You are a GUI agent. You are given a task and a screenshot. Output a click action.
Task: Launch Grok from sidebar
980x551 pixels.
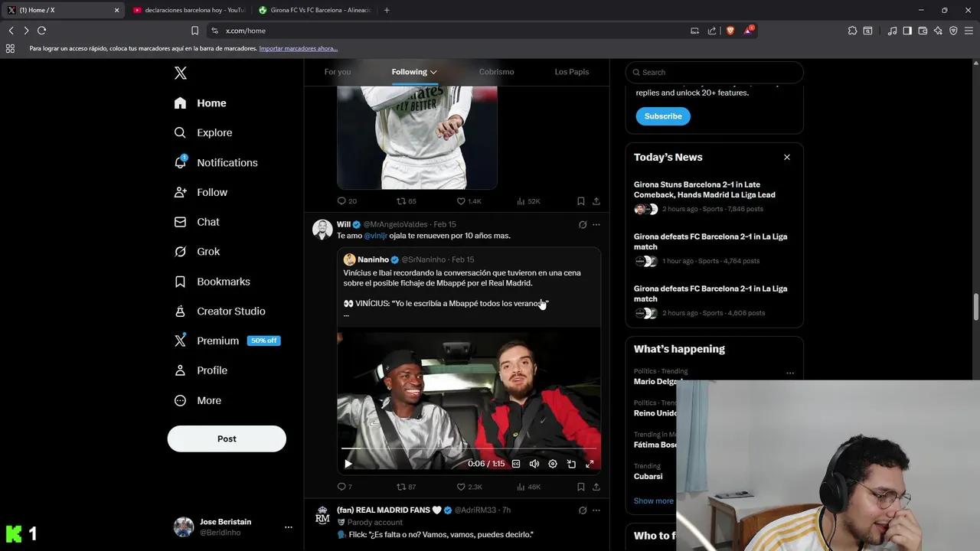[x=197, y=252]
